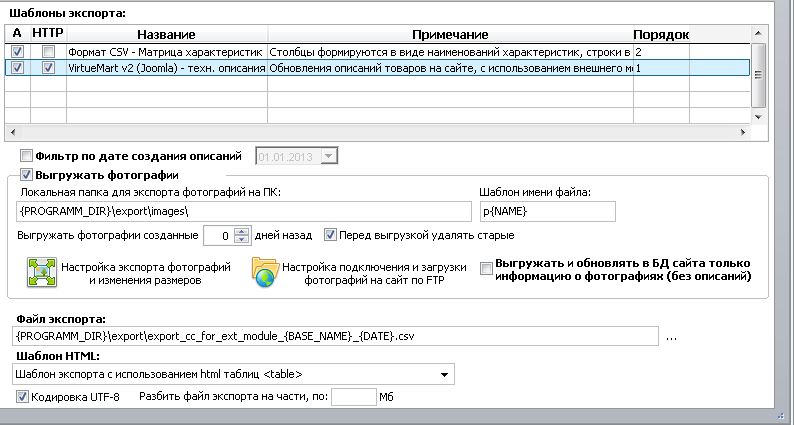Toggle Выгружать фотографии checkbox
This screenshot has width=794, height=425.
click(x=26, y=175)
